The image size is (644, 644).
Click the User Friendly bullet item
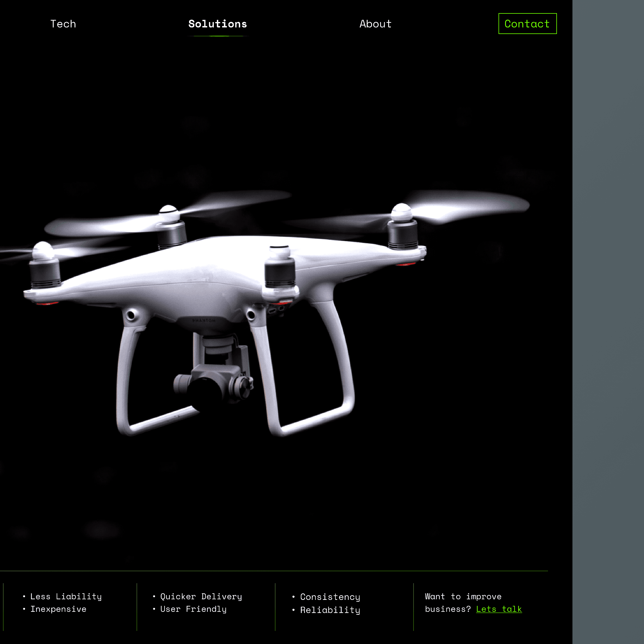click(193, 609)
